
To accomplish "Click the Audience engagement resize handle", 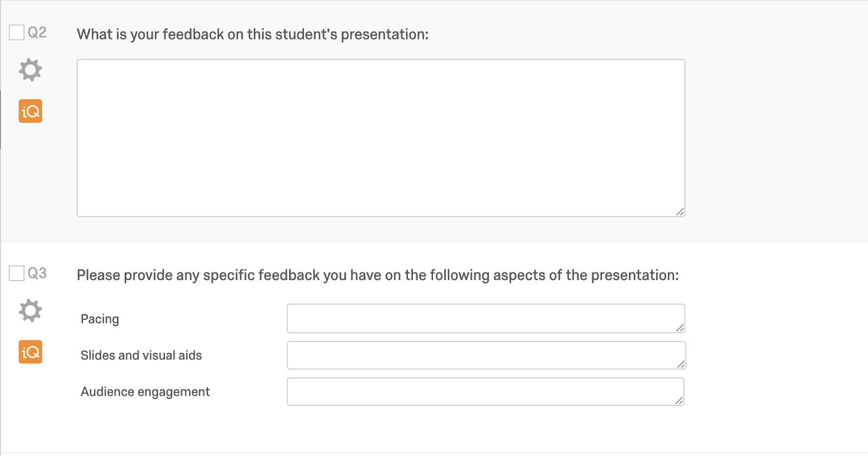I will point(679,401).
